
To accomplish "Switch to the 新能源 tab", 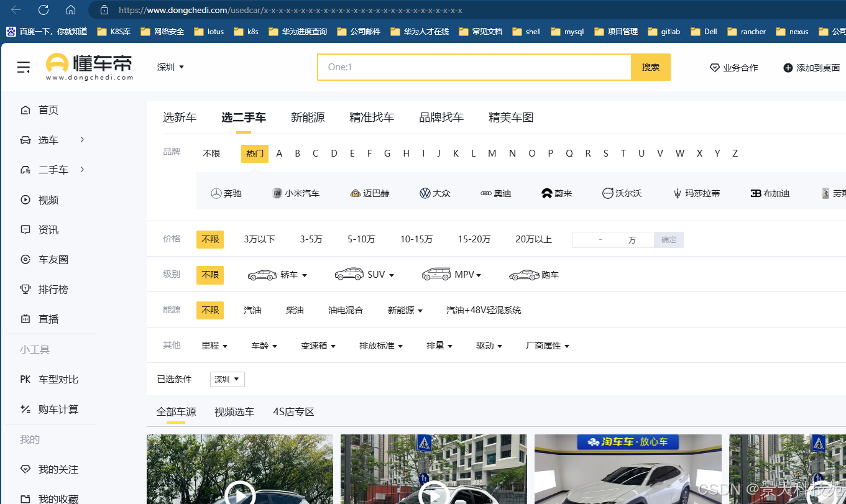I will coord(308,117).
